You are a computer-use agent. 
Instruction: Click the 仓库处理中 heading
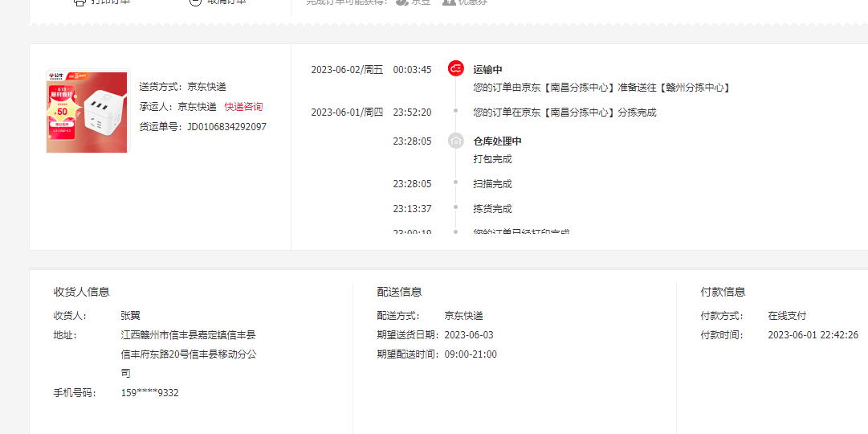497,141
